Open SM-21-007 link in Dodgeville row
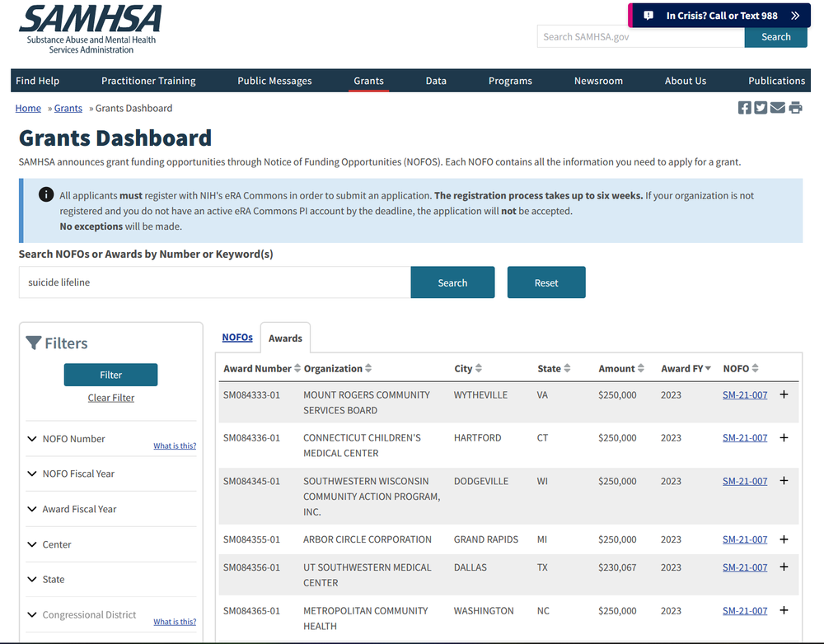824x644 pixels. (x=745, y=481)
